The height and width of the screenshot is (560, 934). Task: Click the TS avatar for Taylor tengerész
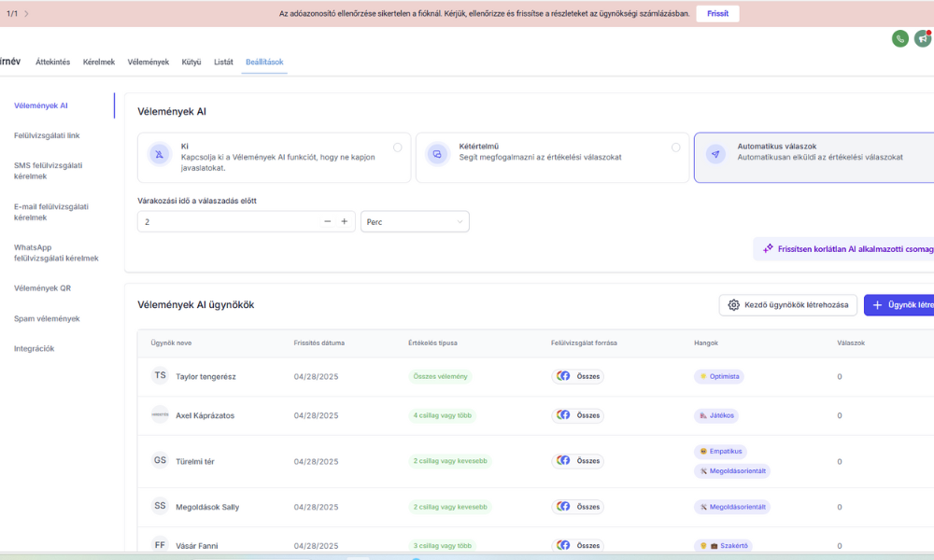[160, 376]
